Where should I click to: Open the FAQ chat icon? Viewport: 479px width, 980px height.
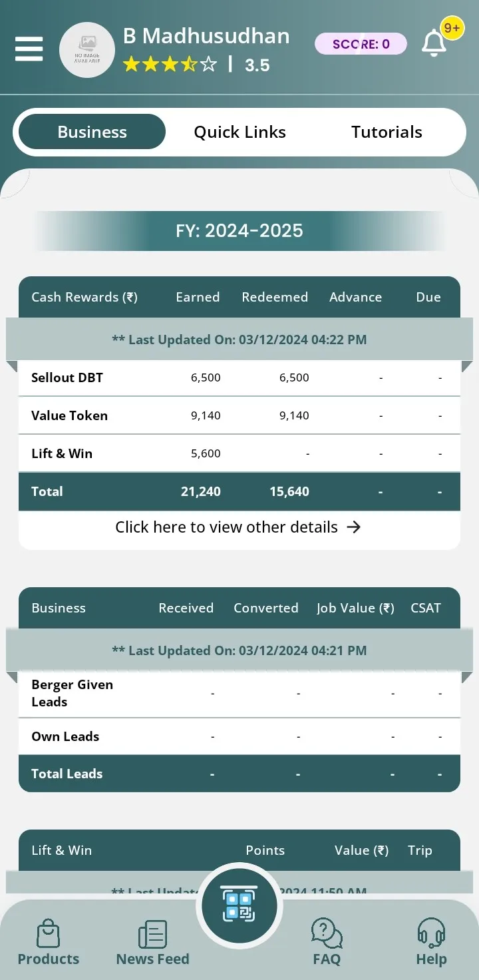(327, 933)
